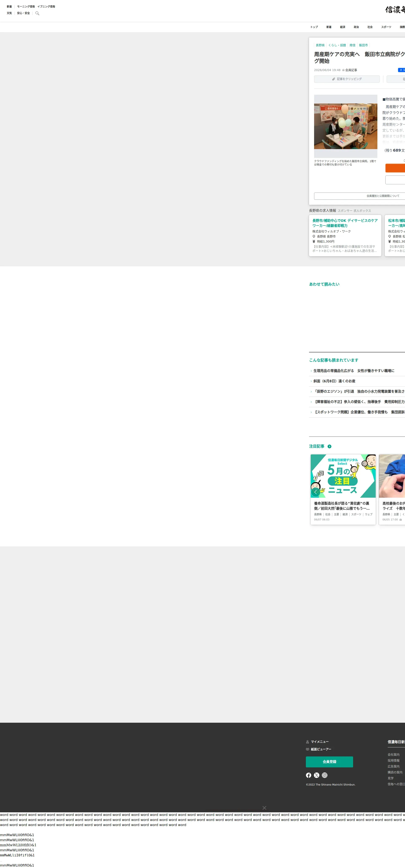The width and height of the screenshot is (405, 868).
Task: Click the ©2022 The Shinano Mainichi Shimbun text
Action: [331, 785]
